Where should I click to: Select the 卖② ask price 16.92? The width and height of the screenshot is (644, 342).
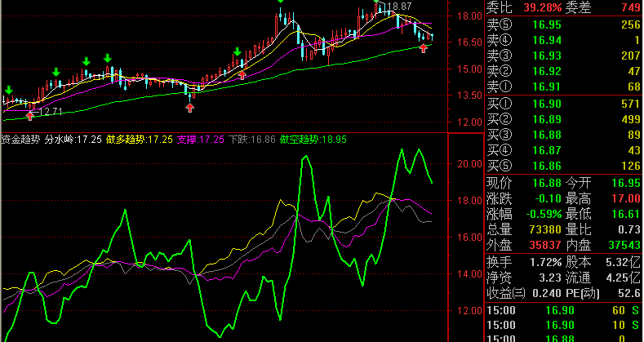pyautogui.click(x=547, y=72)
